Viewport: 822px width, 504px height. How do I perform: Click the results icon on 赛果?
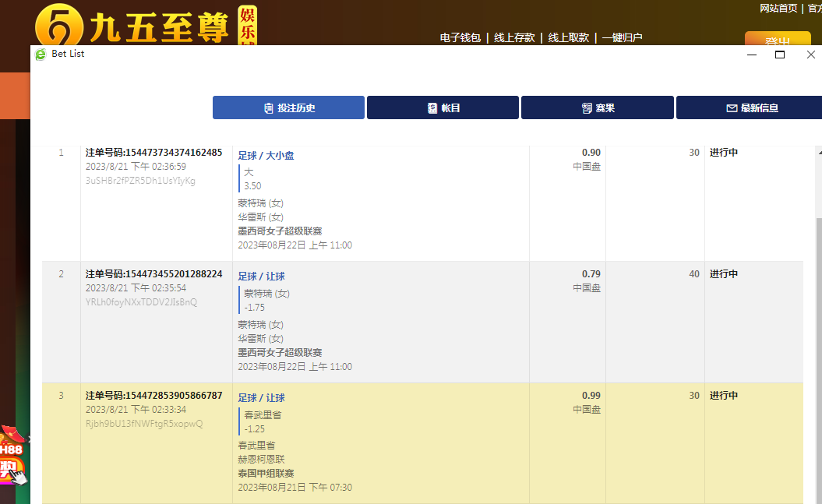pos(587,108)
